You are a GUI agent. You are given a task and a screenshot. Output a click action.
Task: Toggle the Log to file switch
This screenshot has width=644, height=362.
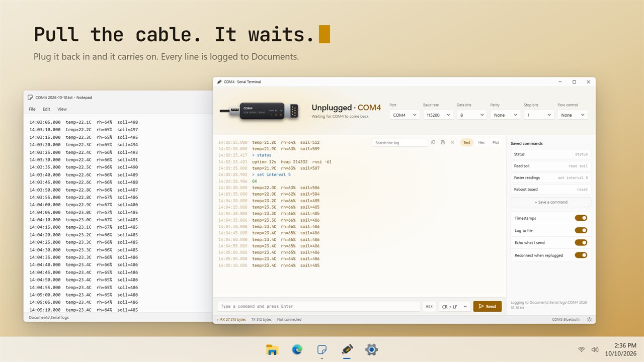(581, 230)
